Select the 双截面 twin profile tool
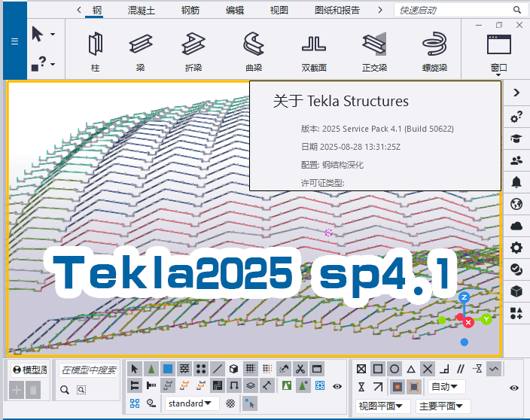The width and height of the screenshot is (530, 420). [x=314, y=52]
